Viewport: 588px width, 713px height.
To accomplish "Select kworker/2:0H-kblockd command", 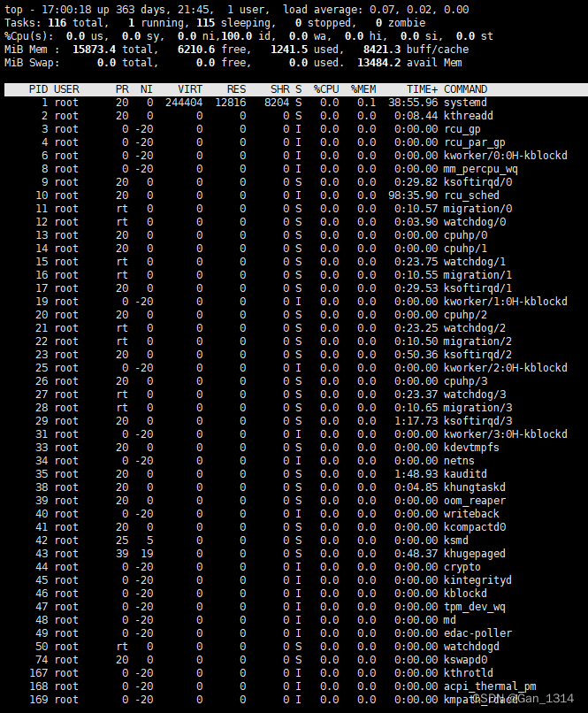I will coord(505,368).
